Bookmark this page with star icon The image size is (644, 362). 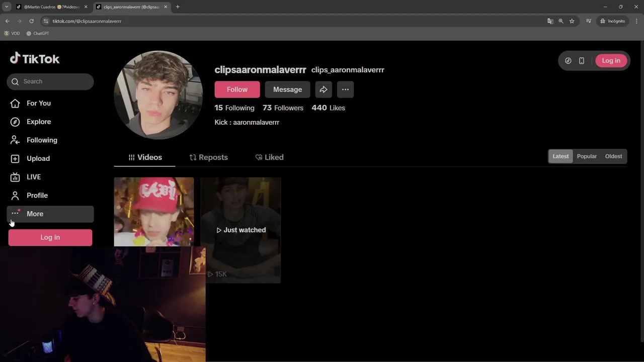click(x=572, y=21)
